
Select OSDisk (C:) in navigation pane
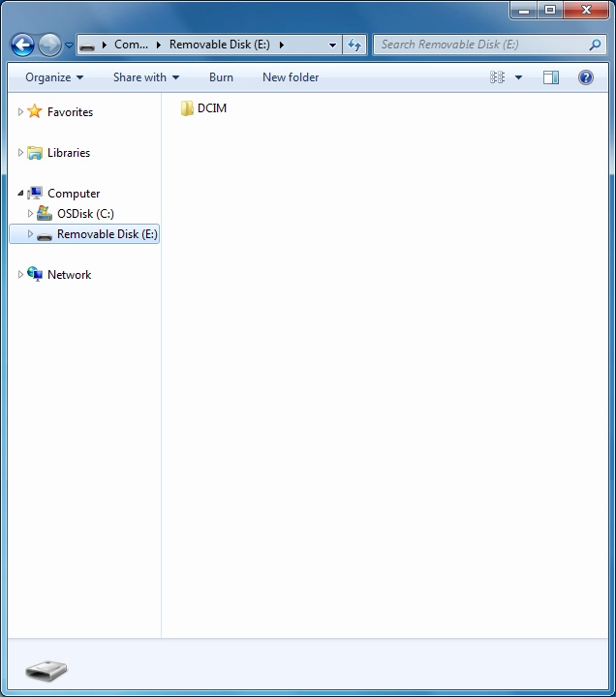tap(85, 214)
